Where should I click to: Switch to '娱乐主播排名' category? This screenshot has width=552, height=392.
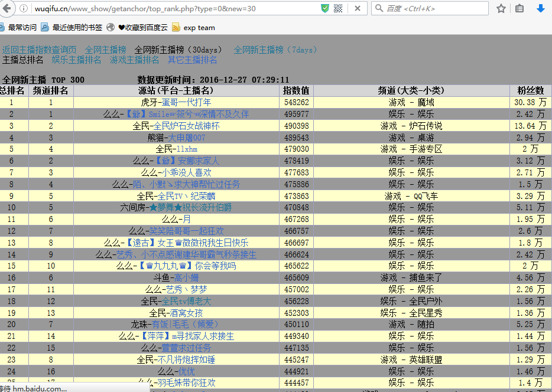76,60
